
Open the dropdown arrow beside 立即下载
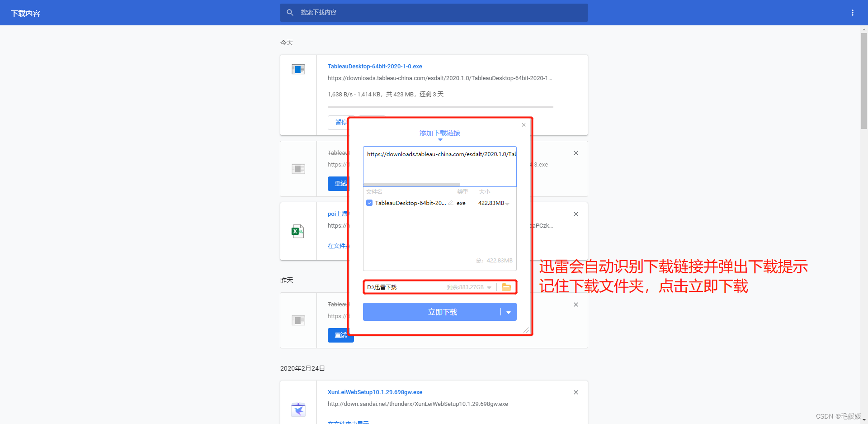[509, 312]
